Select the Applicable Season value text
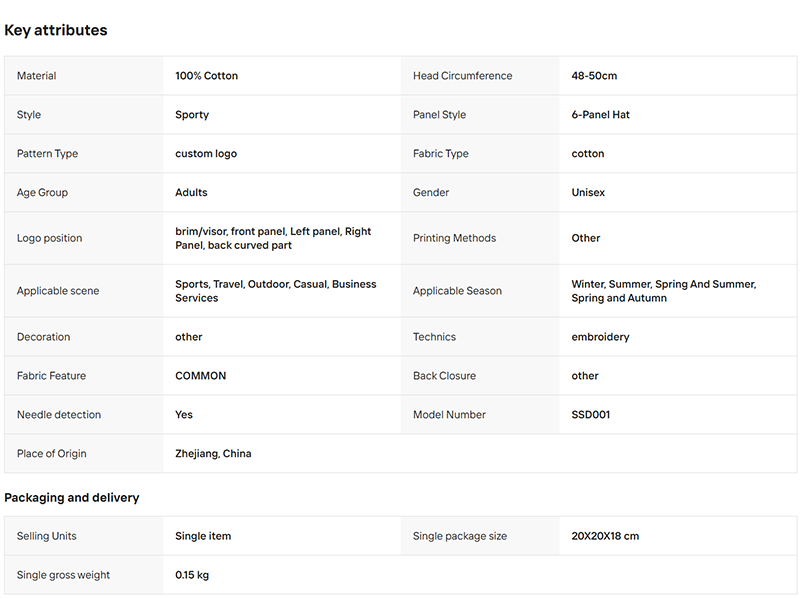Screen dimensions: 800x599 point(663,291)
